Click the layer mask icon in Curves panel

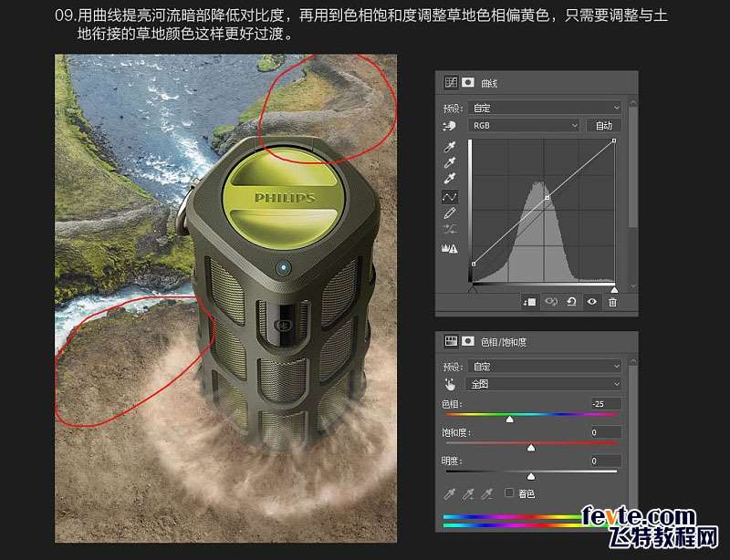coord(468,83)
